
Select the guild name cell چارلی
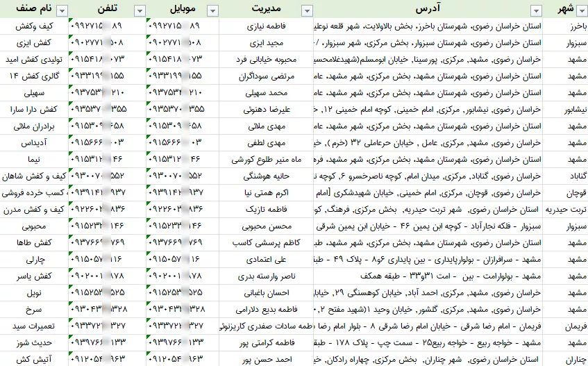point(34,260)
